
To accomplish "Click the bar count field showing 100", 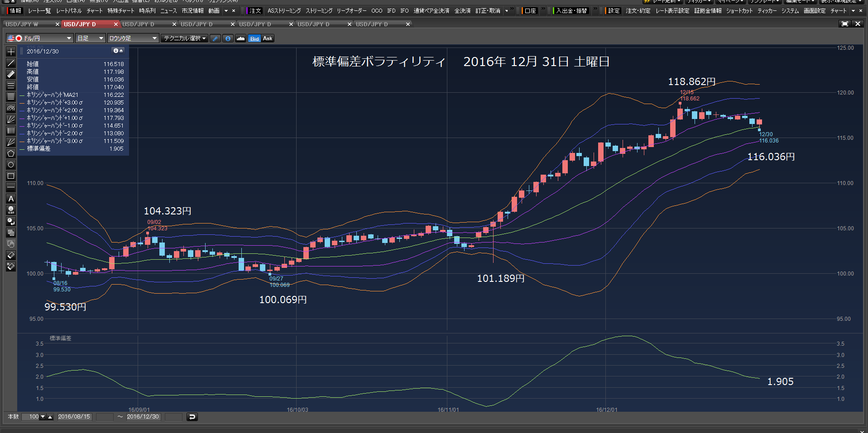I will [x=31, y=417].
